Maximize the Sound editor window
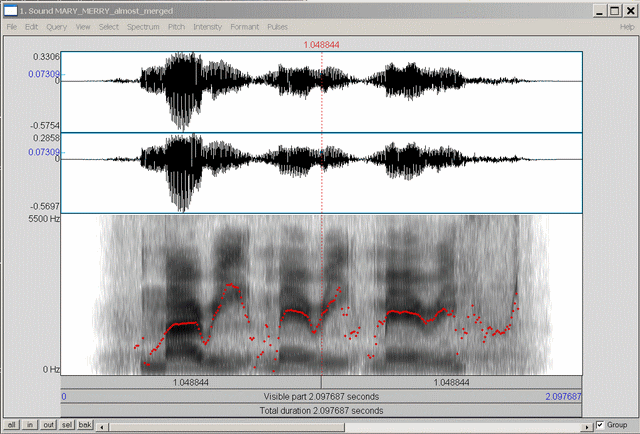Image resolution: width=640 pixels, height=434 pixels. pyautogui.click(x=612, y=9)
